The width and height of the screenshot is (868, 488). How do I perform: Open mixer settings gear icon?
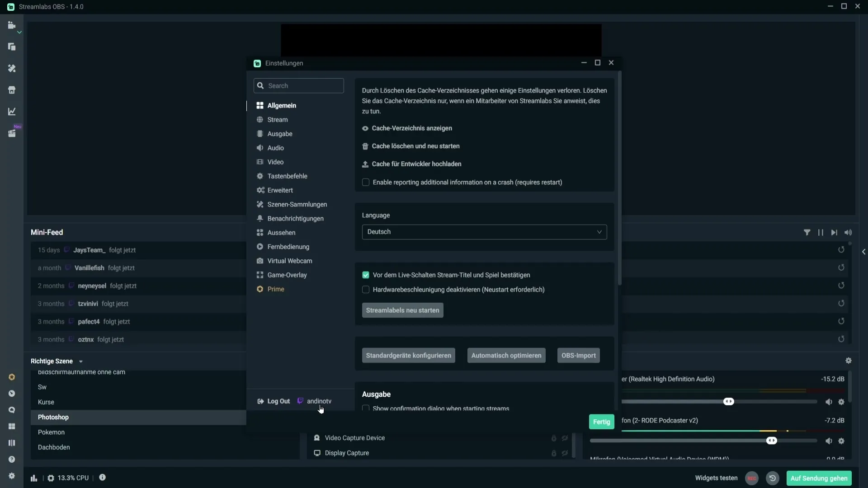tap(849, 361)
